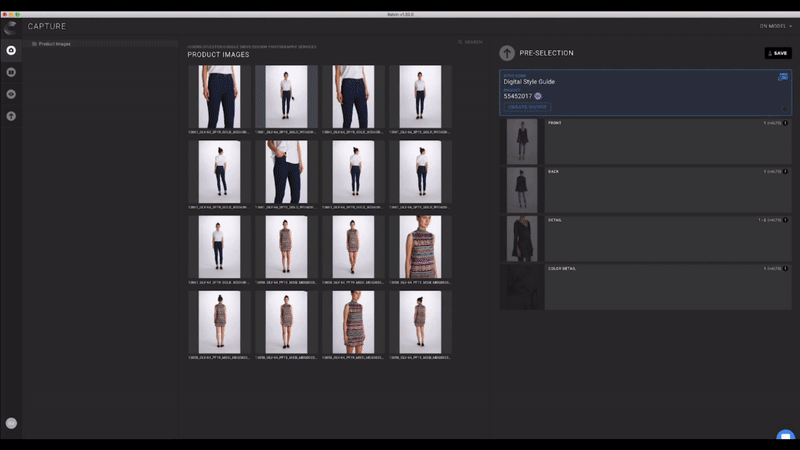Image resolution: width=800 pixels, height=450 pixels.
Task: Select first thumbnail in first image row
Action: point(219,96)
